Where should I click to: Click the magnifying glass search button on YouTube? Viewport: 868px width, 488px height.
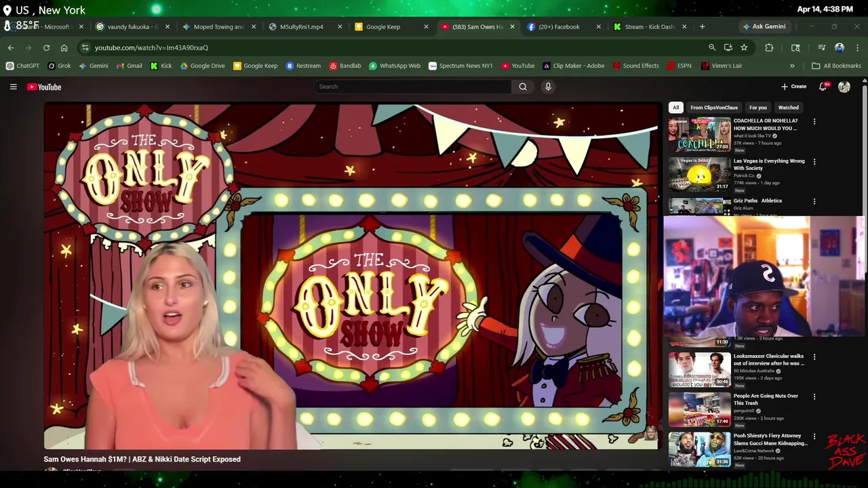523,87
